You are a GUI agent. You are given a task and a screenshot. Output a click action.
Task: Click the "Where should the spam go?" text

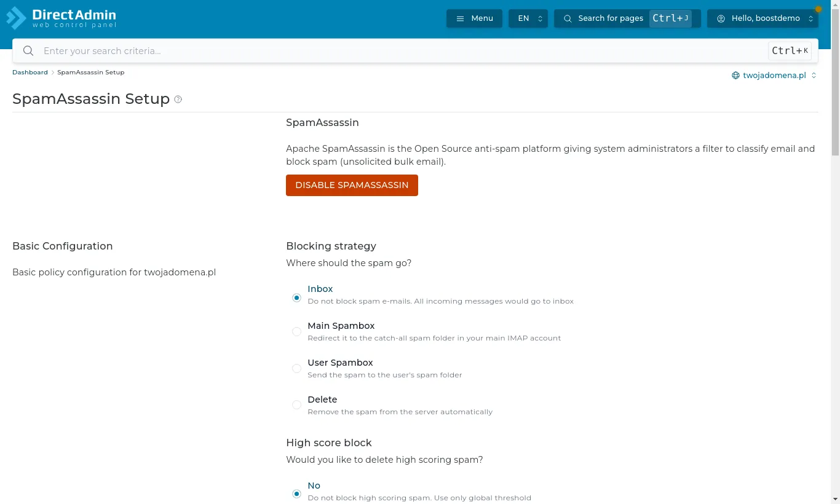pos(349,263)
